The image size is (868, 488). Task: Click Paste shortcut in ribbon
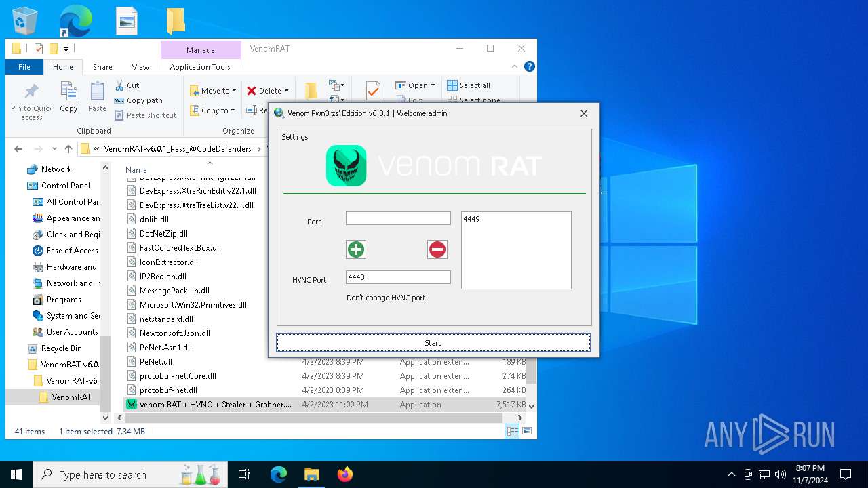click(146, 115)
